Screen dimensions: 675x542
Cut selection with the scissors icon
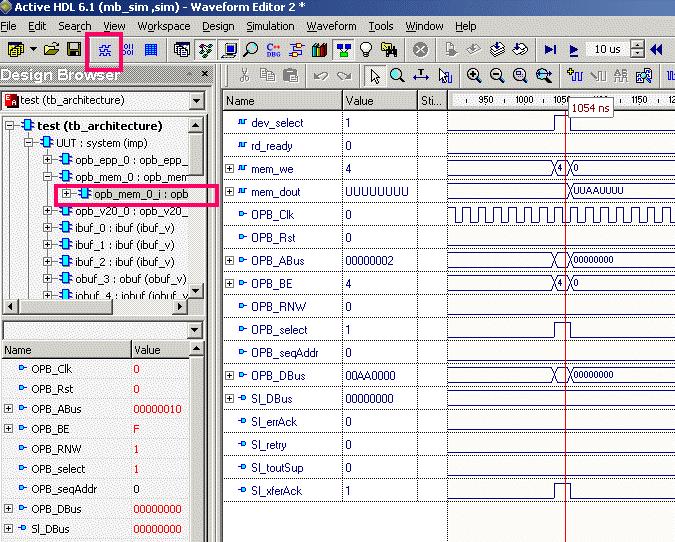coord(244,75)
